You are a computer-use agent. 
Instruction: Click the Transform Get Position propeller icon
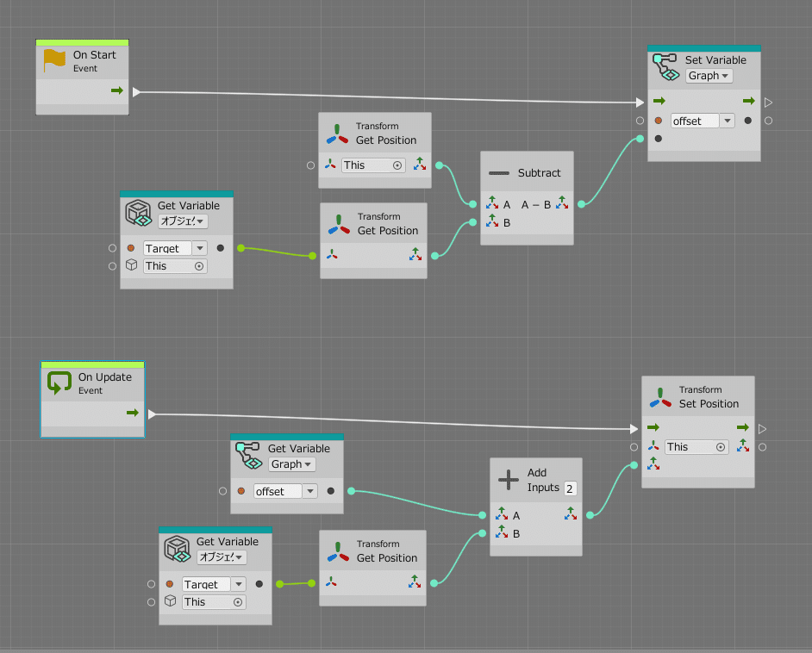[x=337, y=133]
